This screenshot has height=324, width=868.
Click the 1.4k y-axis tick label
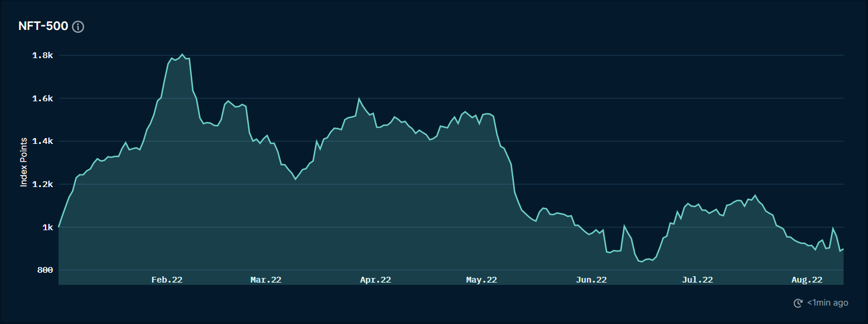pyautogui.click(x=43, y=142)
